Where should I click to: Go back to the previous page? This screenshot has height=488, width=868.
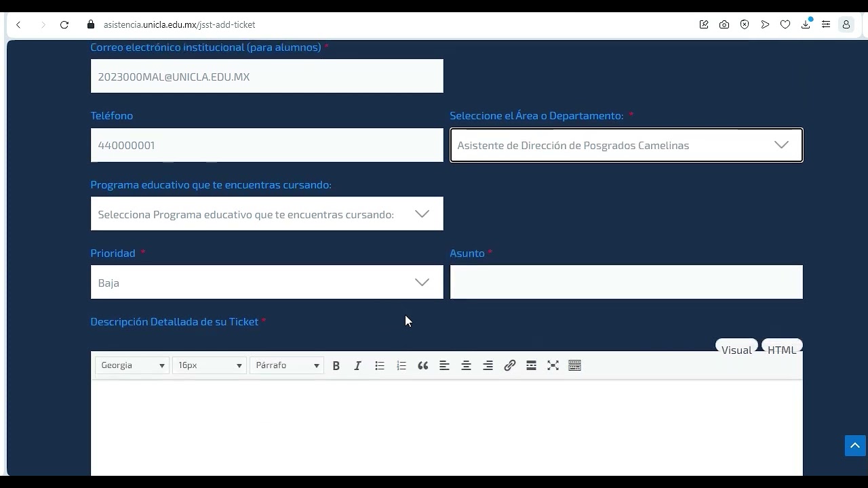(19, 24)
